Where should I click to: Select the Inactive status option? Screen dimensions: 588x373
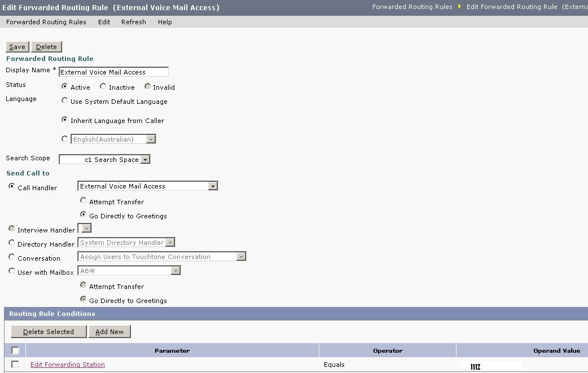pos(103,86)
